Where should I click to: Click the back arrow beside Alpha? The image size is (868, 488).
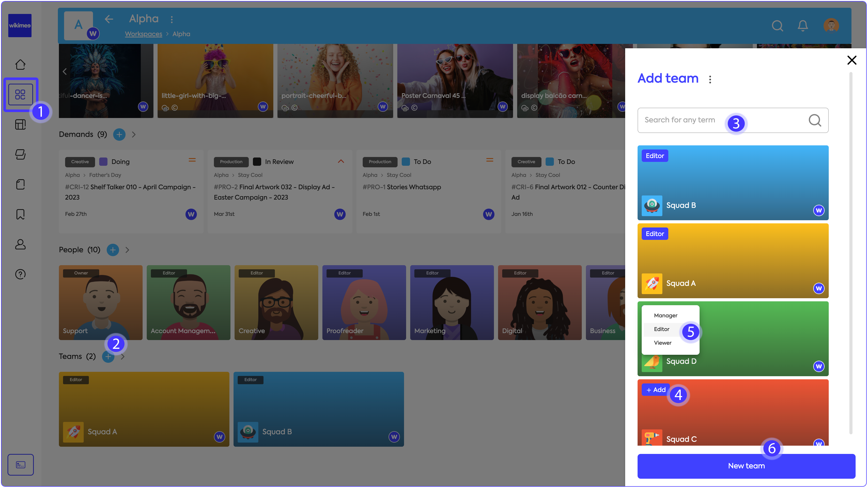109,19
